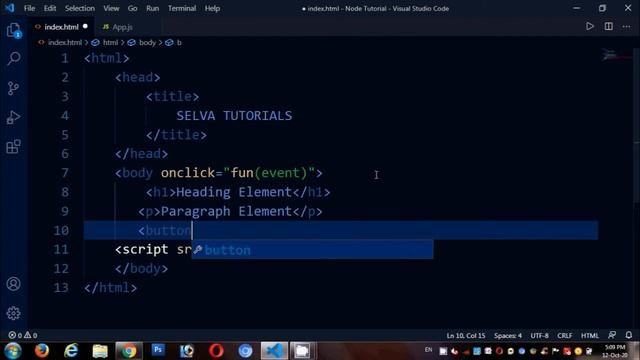Viewport: 640px width, 360px height.
Task: Click the Ln 10, Col 15 status entry
Action: [x=466, y=336]
